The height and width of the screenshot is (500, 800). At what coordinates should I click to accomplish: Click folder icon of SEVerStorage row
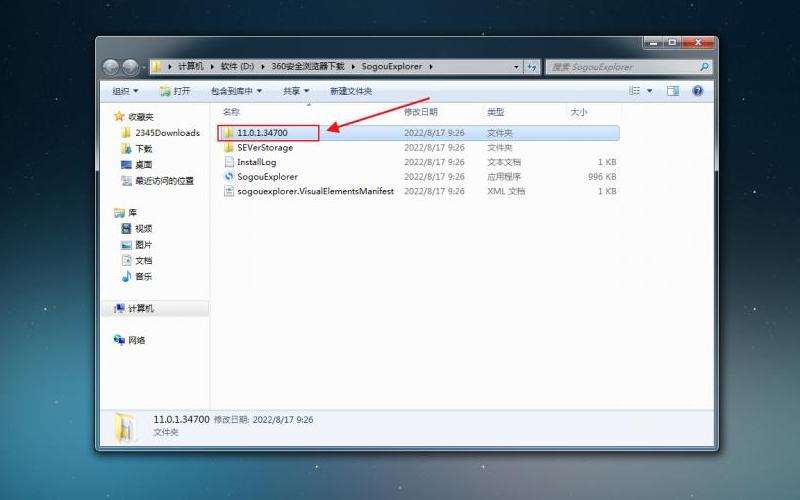point(229,147)
